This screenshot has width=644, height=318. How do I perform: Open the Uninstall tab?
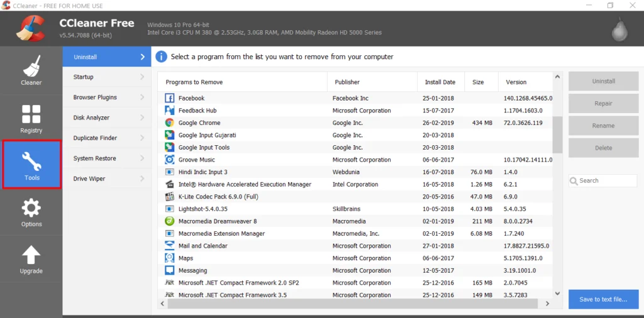pyautogui.click(x=107, y=57)
